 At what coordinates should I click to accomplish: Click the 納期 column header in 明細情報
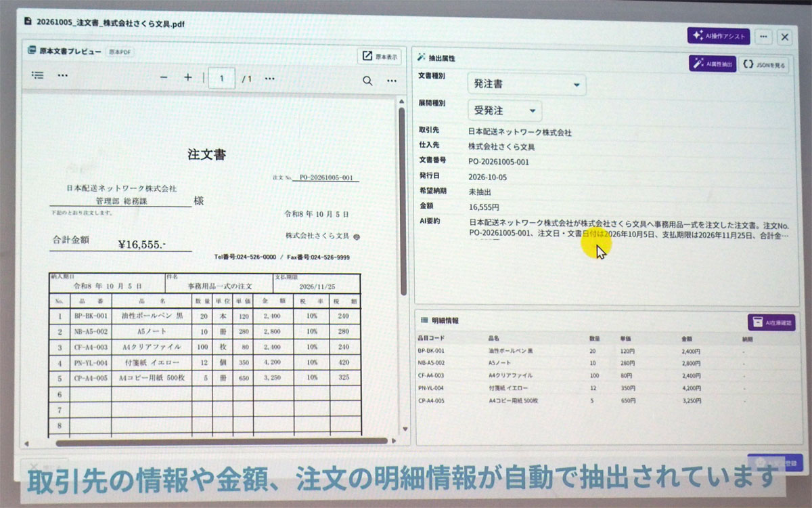747,338
